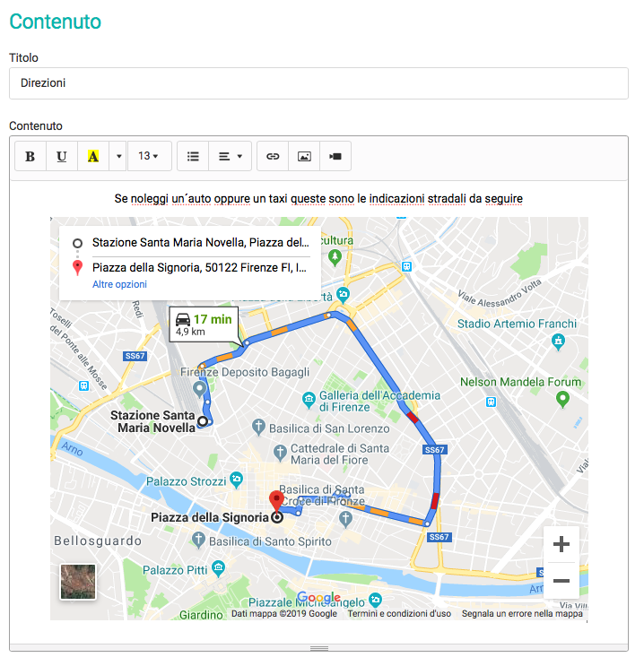Viewport: 644px width, 666px height.
Task: Click the green park marker near the map top
Action: click(x=335, y=258)
